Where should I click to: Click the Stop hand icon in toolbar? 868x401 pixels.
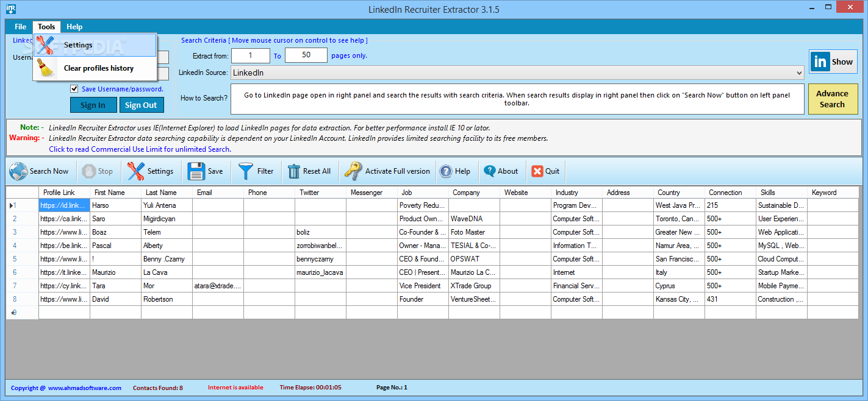coord(88,171)
